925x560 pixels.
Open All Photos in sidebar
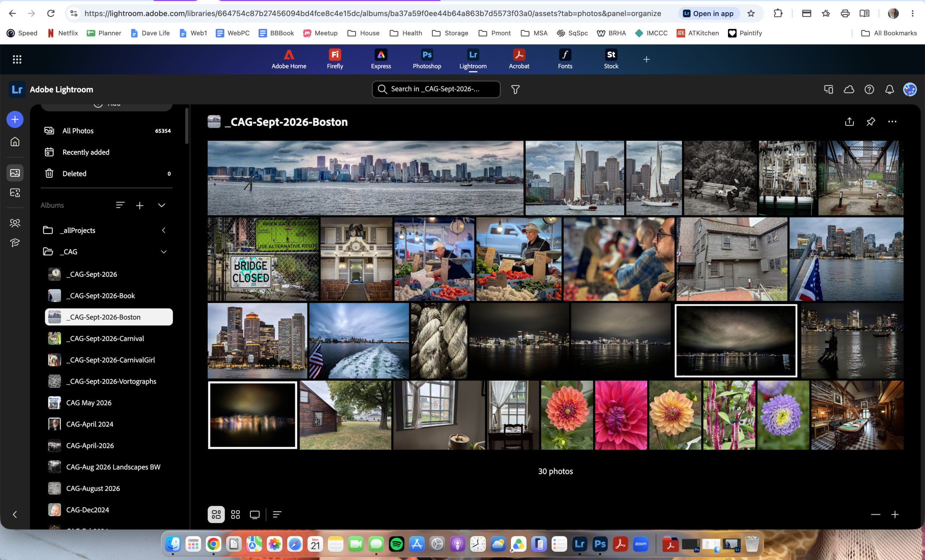(107, 131)
